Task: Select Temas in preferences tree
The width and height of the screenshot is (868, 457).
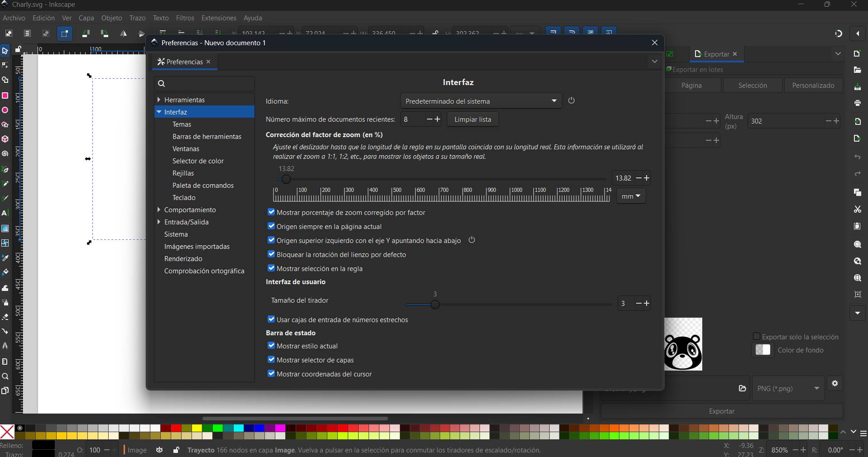Action: coord(182,124)
